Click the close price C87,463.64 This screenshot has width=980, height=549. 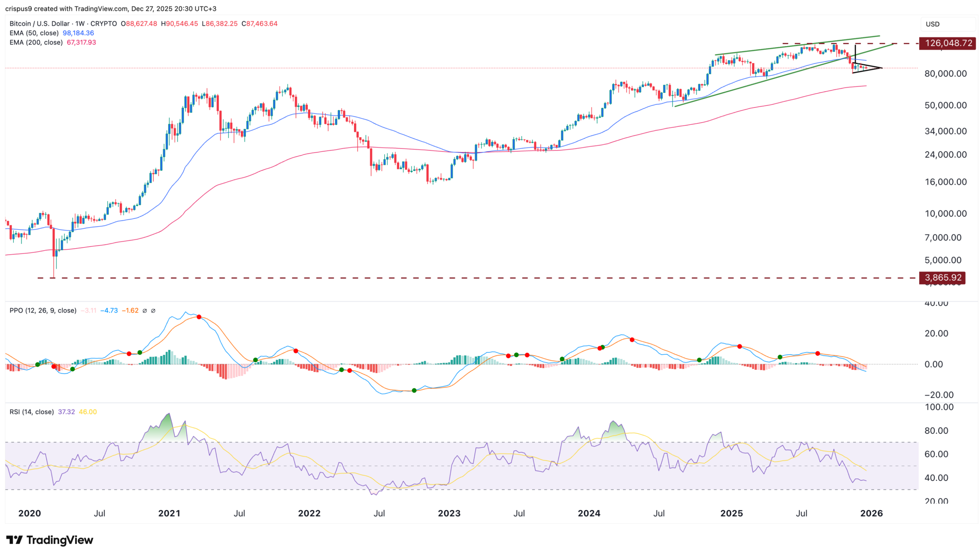(260, 24)
